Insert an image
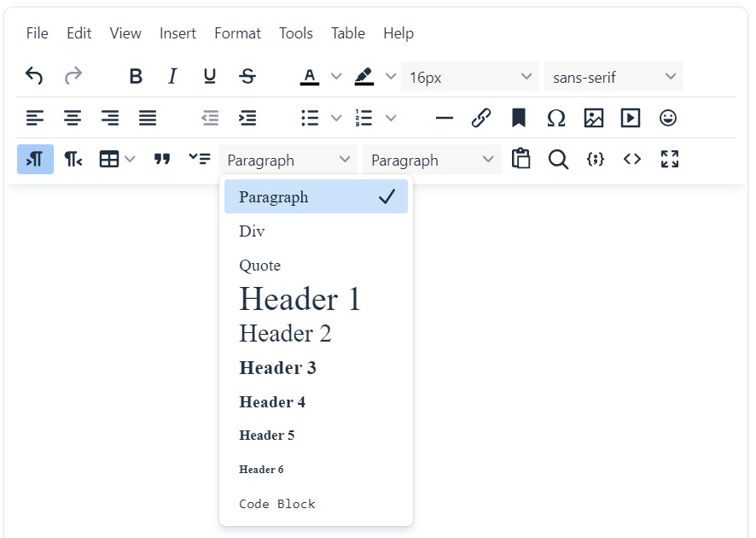756x538 pixels. tap(593, 118)
